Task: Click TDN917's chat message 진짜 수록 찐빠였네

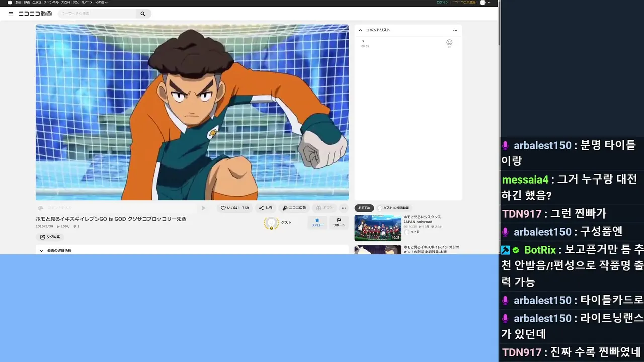Action: 572,352
